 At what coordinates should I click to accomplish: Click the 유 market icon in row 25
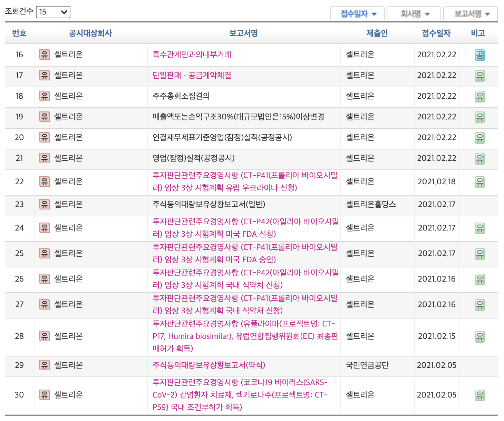[x=45, y=253]
